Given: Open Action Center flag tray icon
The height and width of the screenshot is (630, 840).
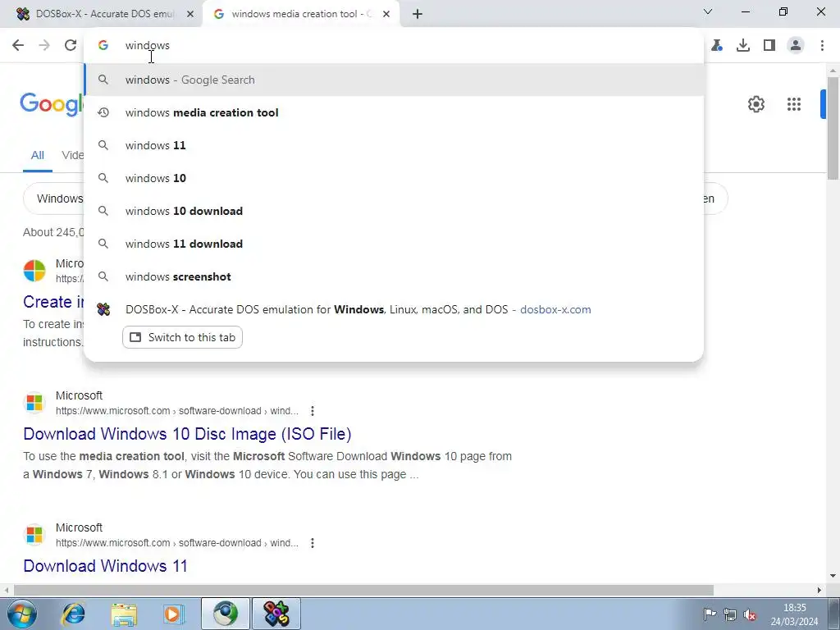Looking at the screenshot, I should [x=710, y=614].
